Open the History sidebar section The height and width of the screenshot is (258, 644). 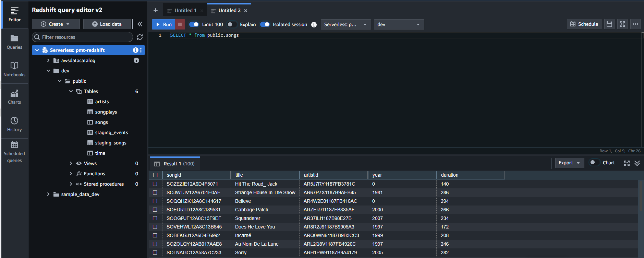(14, 125)
